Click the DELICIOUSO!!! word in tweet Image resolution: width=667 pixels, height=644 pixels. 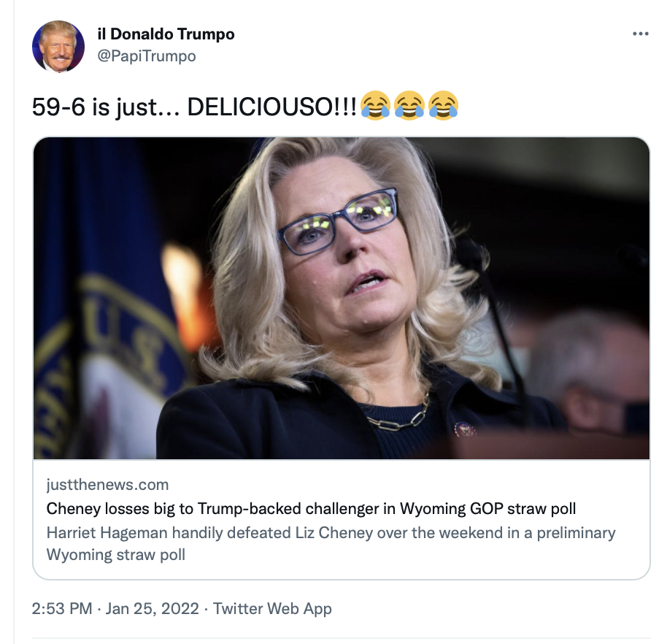coord(271,107)
